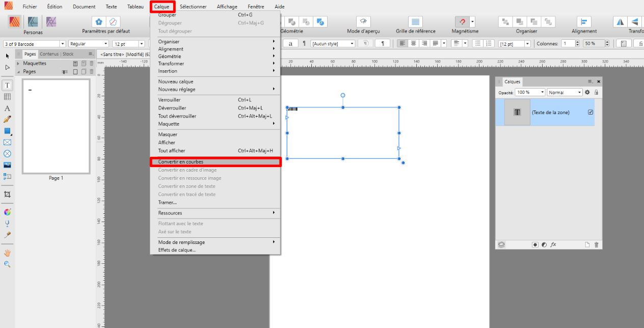Image resolution: width=644 pixels, height=328 pixels.
Task: Expand the Maquettes section
Action: click(x=19, y=64)
